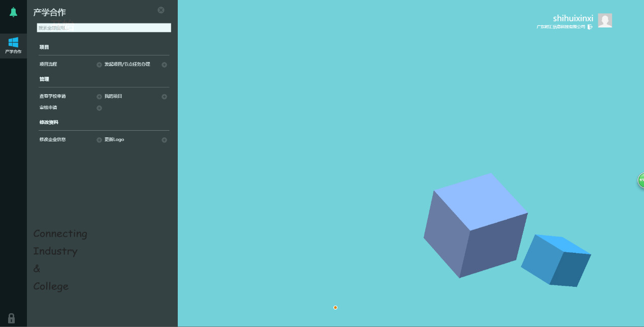The height and width of the screenshot is (327, 644).
Task: Click the green floating badge on right edge
Action: click(x=640, y=180)
